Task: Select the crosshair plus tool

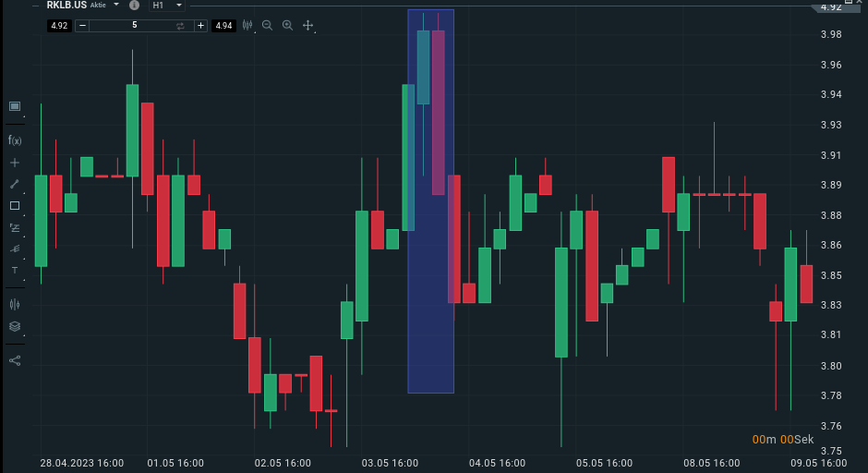Action: [x=15, y=163]
